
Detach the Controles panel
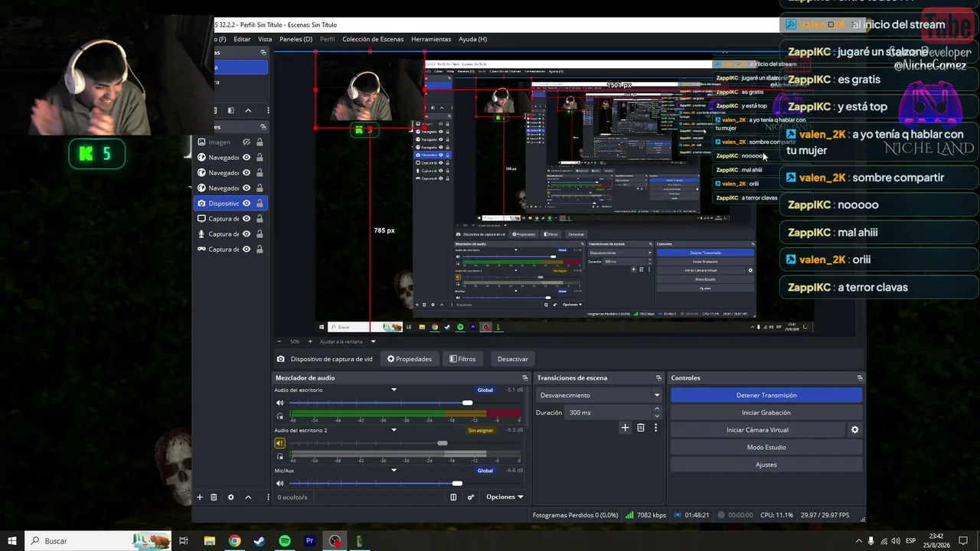click(860, 378)
